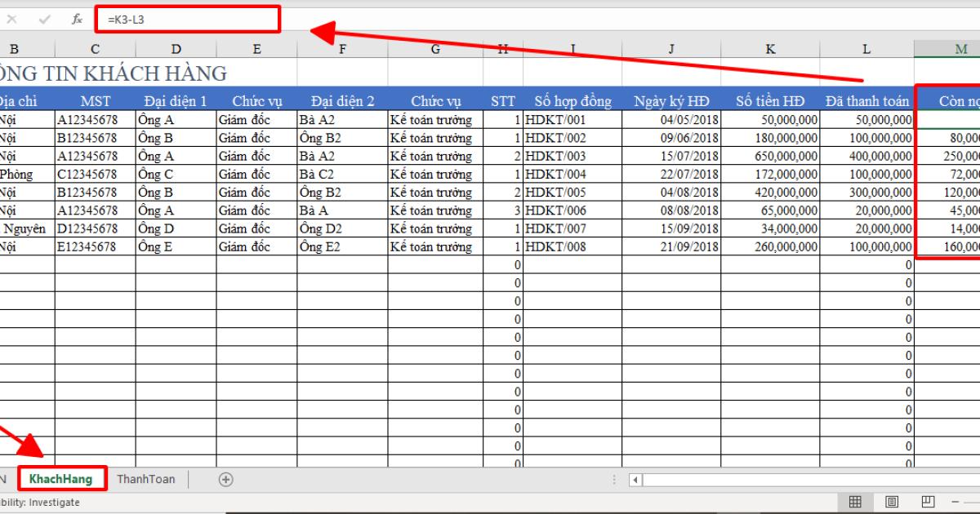Switch to the KhachHang sheet tab

pyautogui.click(x=61, y=479)
